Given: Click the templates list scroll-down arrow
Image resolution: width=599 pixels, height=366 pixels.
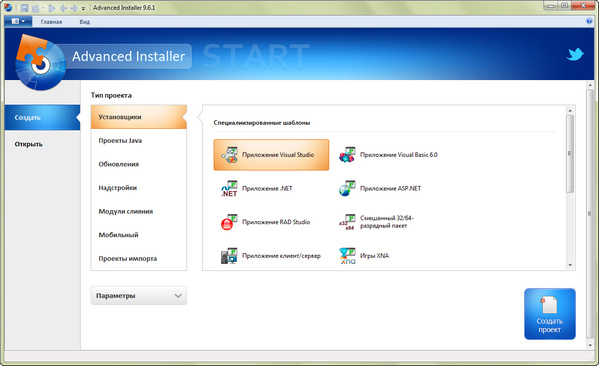Looking at the screenshot, I should click(x=570, y=265).
